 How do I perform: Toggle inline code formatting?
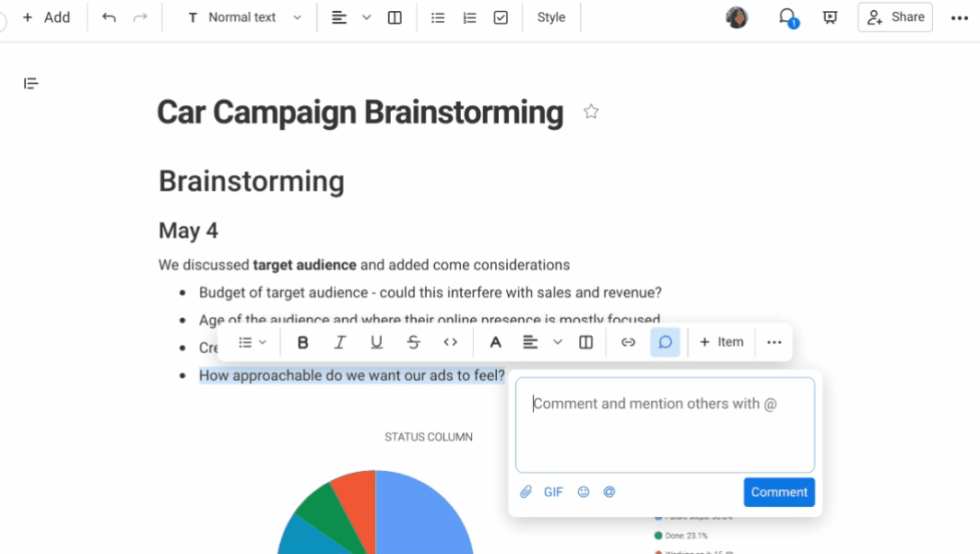[450, 342]
